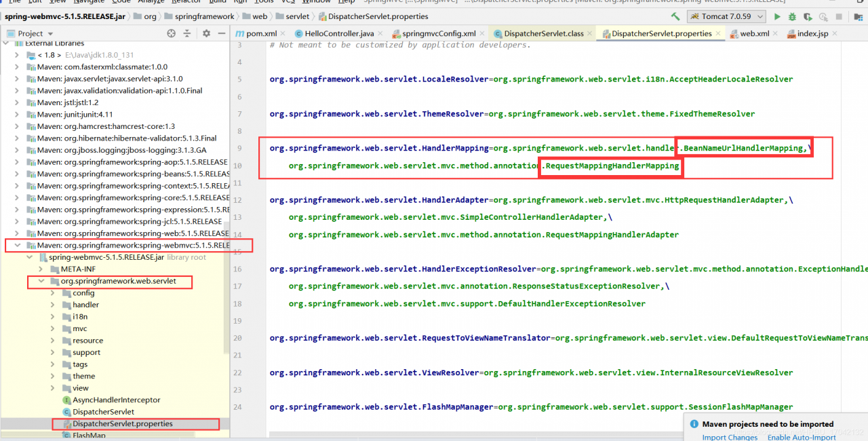Open the Tomcat 7.0.59 run configuration dropdown
The width and height of the screenshot is (868, 441).
726,16
